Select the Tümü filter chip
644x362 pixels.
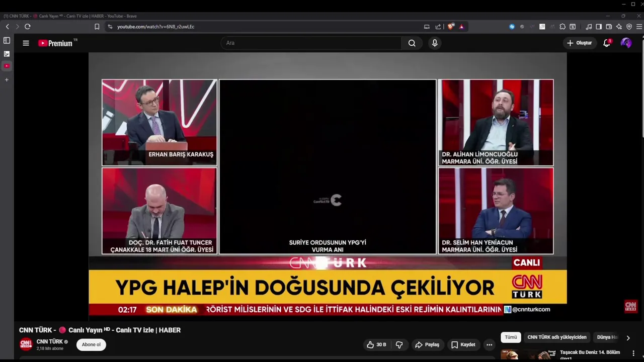(511, 337)
